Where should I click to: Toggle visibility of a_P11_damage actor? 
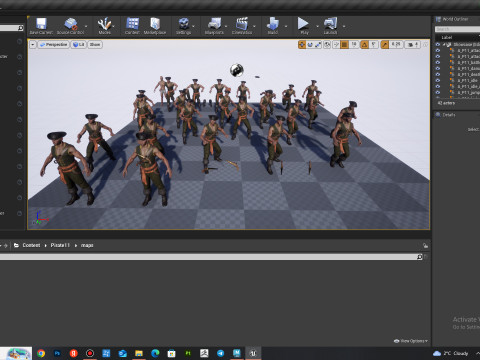438,68
